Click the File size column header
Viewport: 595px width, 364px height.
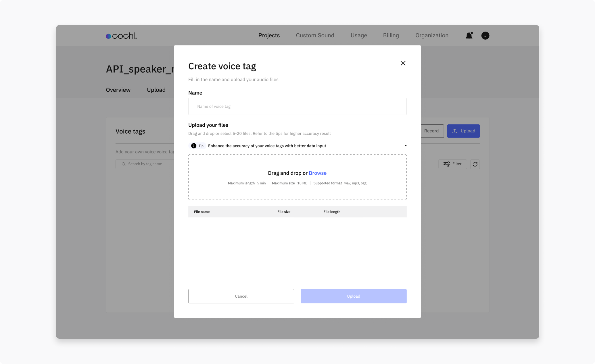click(284, 212)
